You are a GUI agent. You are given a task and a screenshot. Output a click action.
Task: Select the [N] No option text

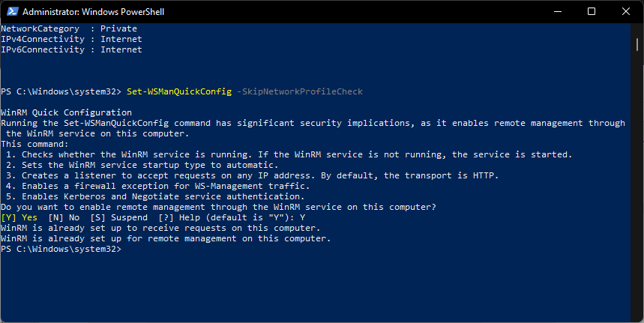coord(64,217)
